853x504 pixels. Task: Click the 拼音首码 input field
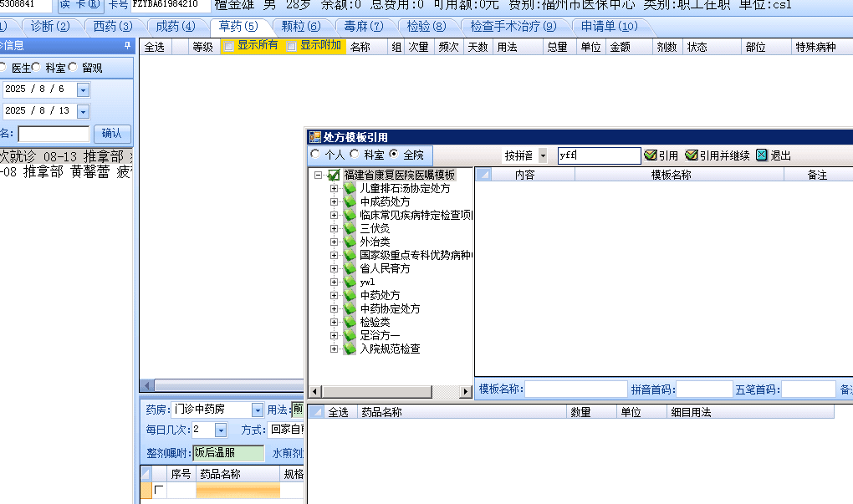pyautogui.click(x=704, y=389)
